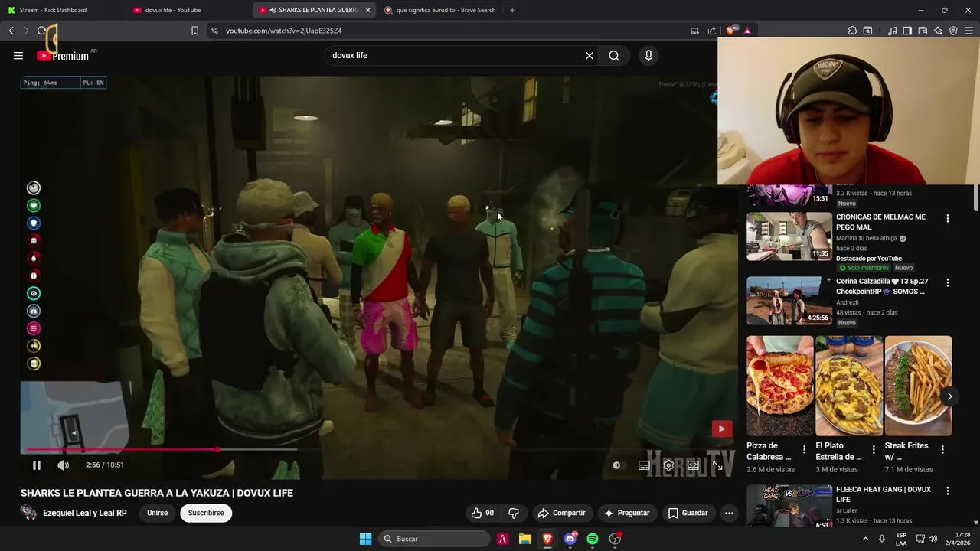This screenshot has width=980, height=551.
Task: Open Brave Wallet icon
Action: point(923,31)
